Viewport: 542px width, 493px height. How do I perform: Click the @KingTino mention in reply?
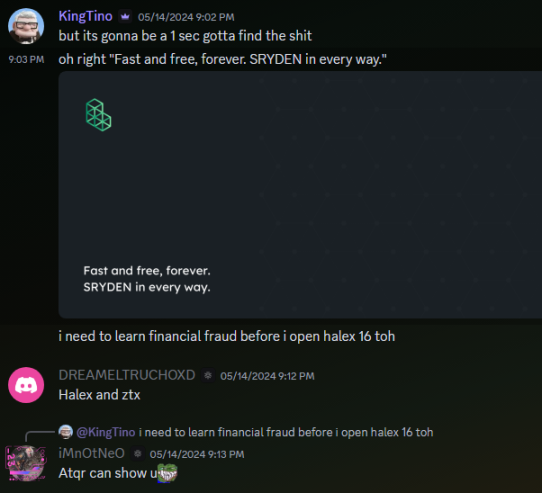pyautogui.click(x=106, y=432)
